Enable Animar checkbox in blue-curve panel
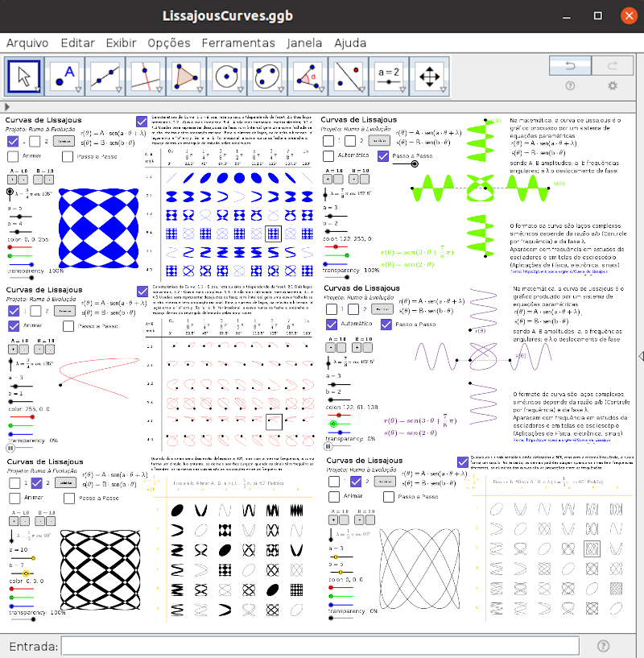 tap(13, 156)
